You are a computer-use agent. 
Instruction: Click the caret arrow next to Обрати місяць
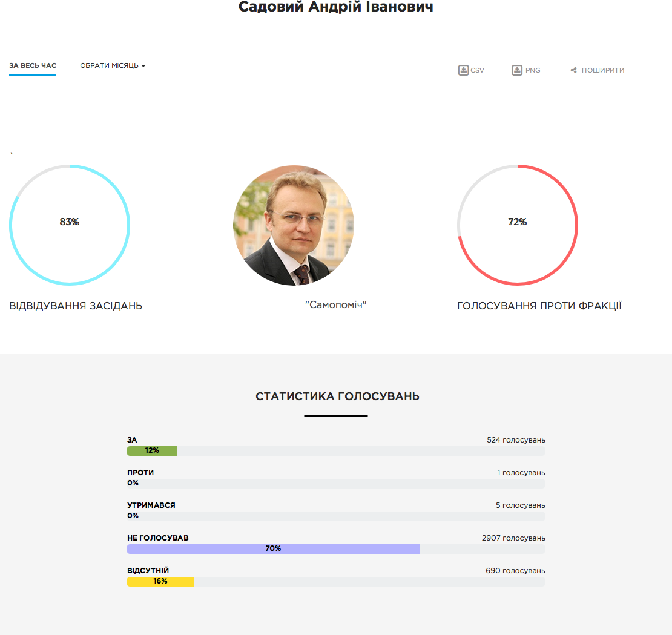[x=143, y=66]
